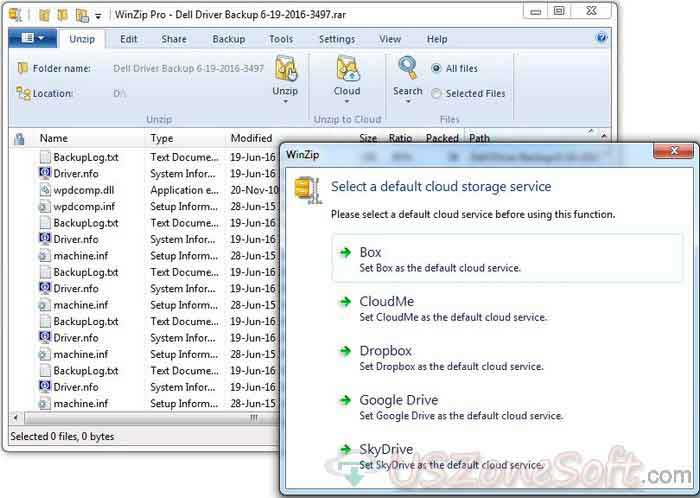
Task: Click the WinZip dialog archive icon
Action: 308,190
